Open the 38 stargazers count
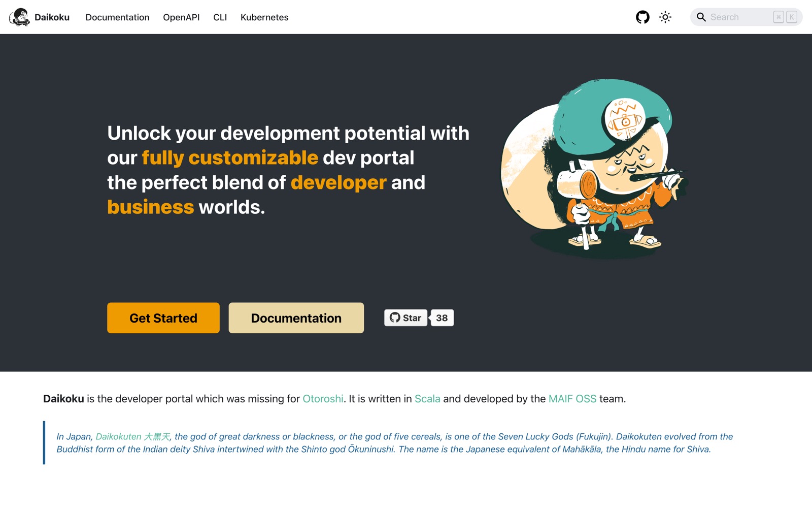Image resolution: width=812 pixels, height=508 pixels. tap(442, 318)
